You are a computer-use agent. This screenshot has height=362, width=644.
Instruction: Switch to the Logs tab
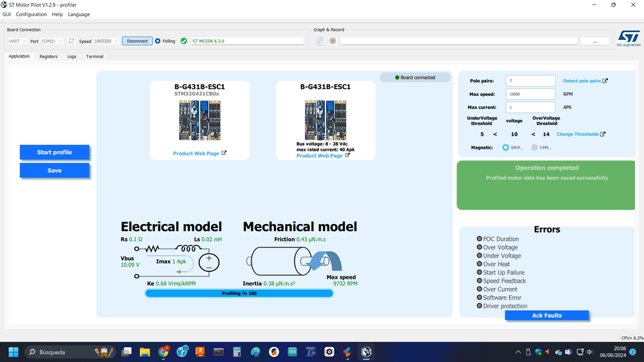(72, 57)
